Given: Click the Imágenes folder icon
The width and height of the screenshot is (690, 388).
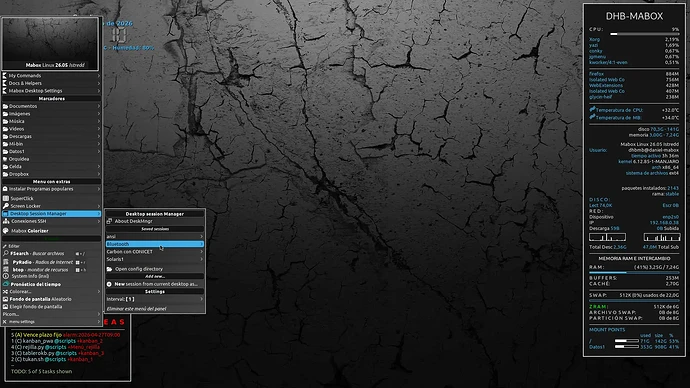Looking at the screenshot, I should tap(5, 113).
